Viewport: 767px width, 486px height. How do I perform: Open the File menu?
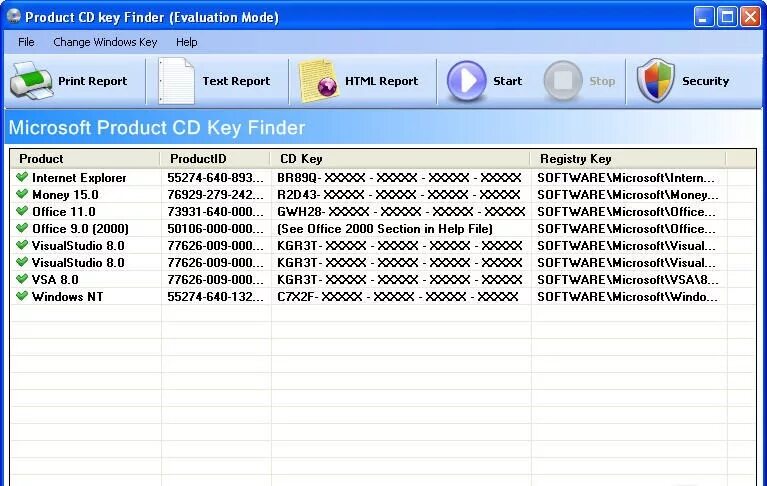tap(26, 42)
